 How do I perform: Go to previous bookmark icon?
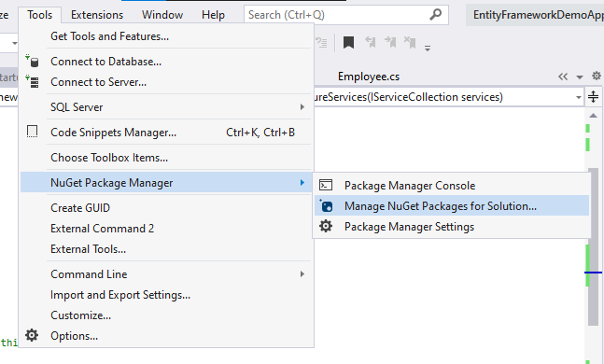371,42
